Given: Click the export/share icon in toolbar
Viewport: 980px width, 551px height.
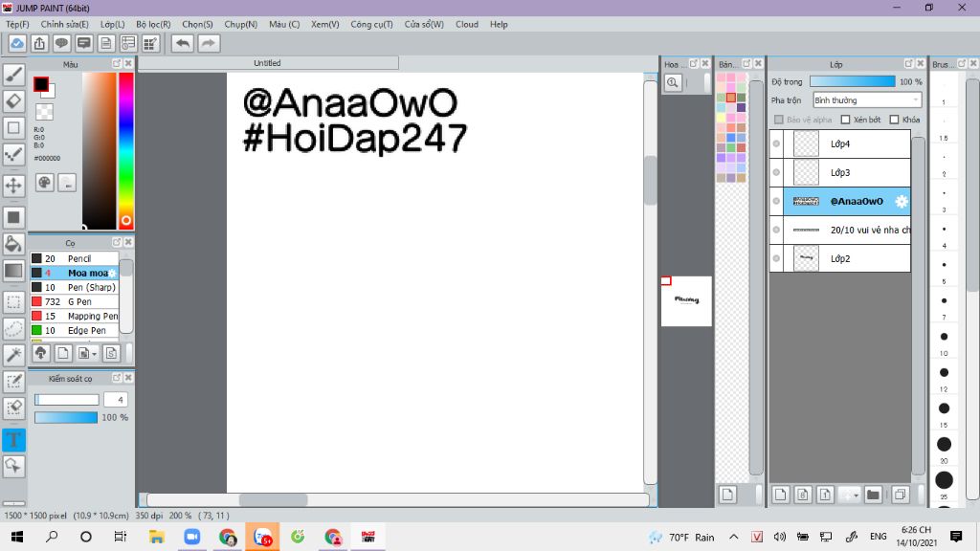Looking at the screenshot, I should coord(39,43).
